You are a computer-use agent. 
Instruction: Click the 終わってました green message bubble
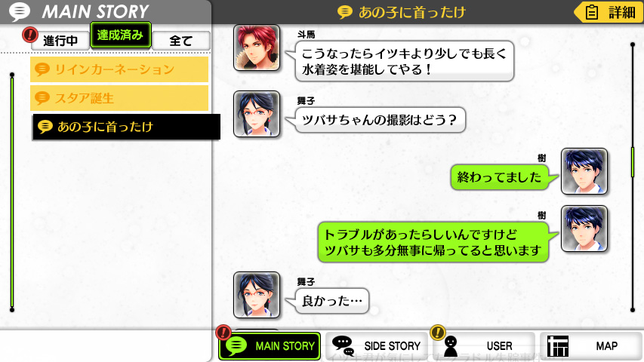coord(500,177)
